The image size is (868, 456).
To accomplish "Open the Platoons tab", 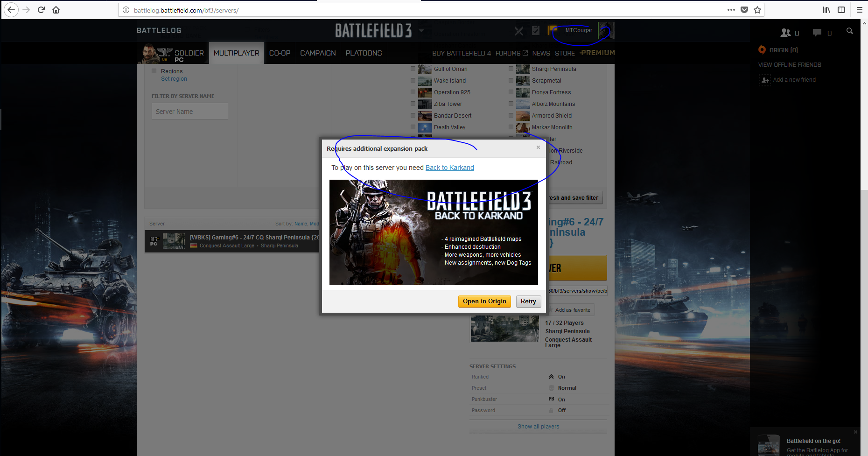I will (364, 53).
